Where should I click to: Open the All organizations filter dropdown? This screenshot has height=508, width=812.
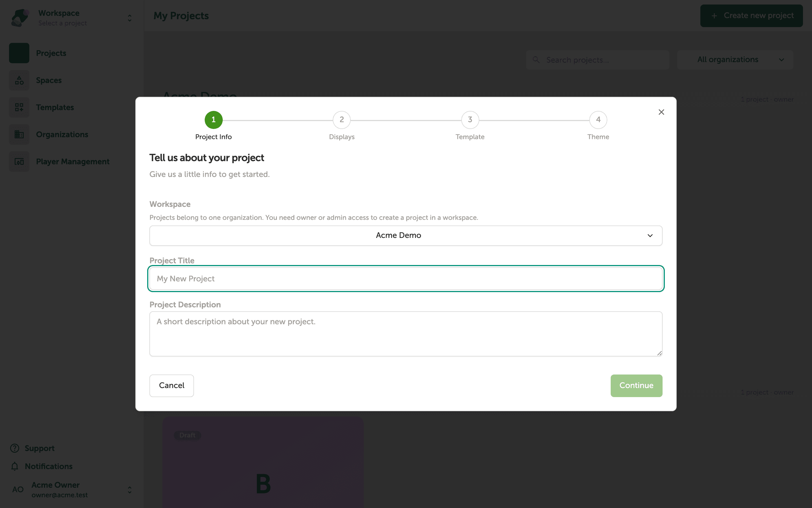click(x=735, y=60)
